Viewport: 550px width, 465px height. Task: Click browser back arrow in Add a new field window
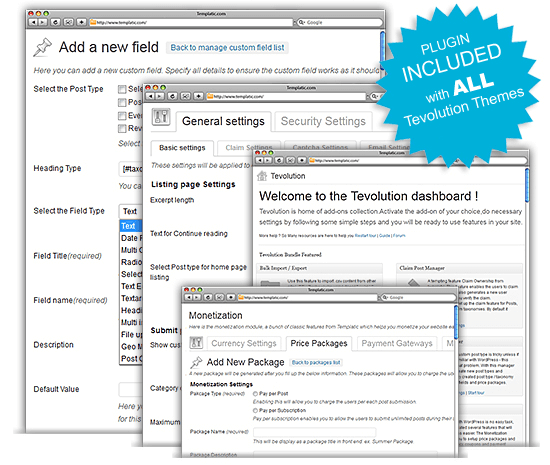pyautogui.click(x=34, y=22)
